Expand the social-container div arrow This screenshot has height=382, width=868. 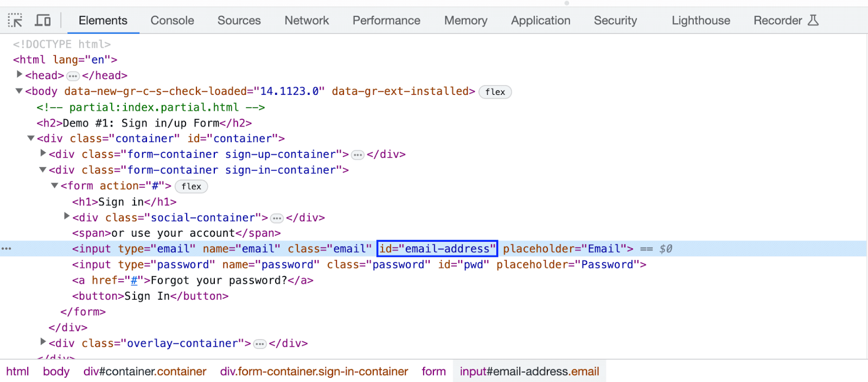tap(67, 217)
